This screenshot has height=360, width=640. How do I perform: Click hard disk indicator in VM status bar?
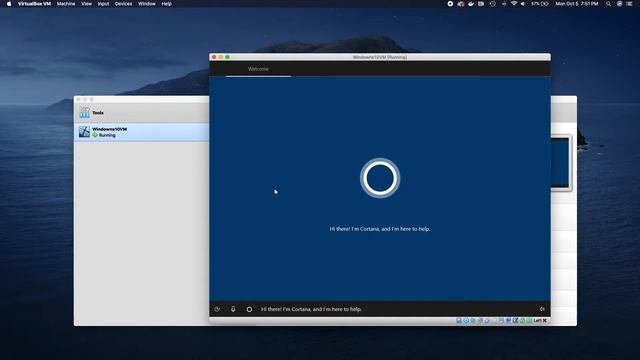click(x=459, y=321)
